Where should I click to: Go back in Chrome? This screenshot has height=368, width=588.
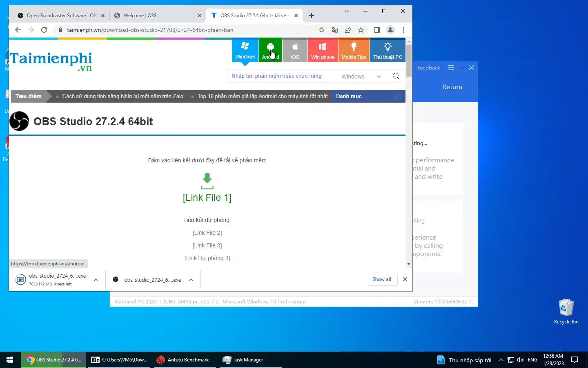(x=18, y=30)
